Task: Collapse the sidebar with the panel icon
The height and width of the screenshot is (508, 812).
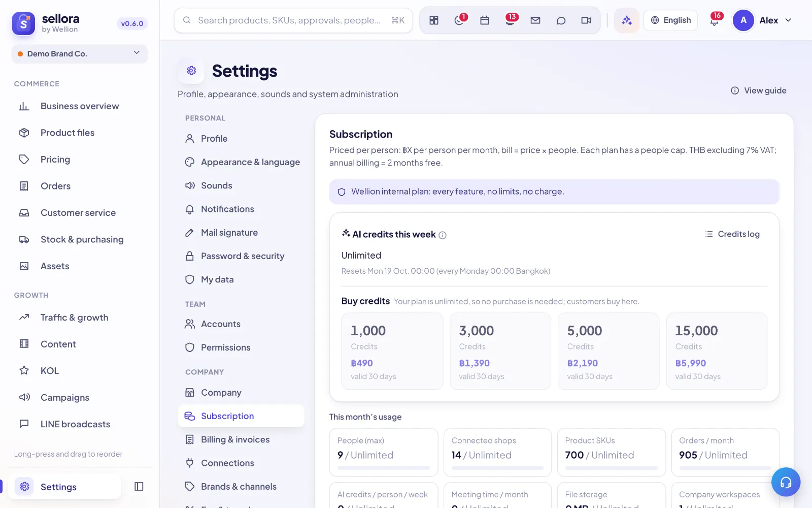Action: pos(139,487)
